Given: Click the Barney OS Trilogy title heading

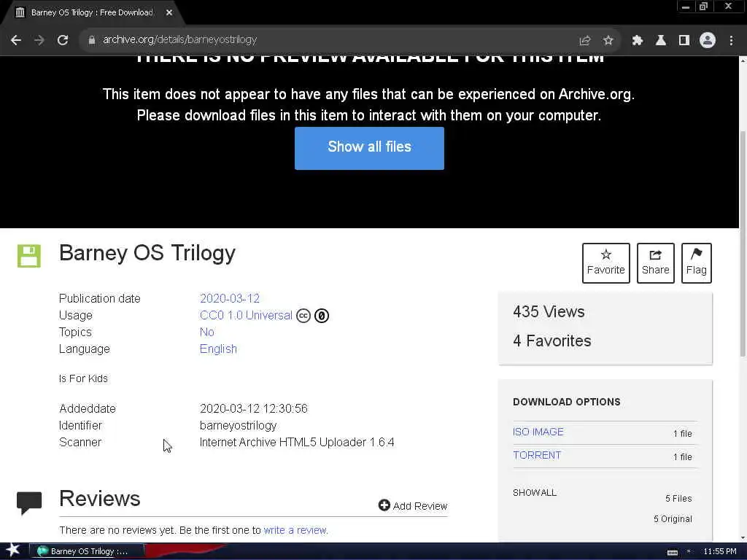Looking at the screenshot, I should click(147, 253).
